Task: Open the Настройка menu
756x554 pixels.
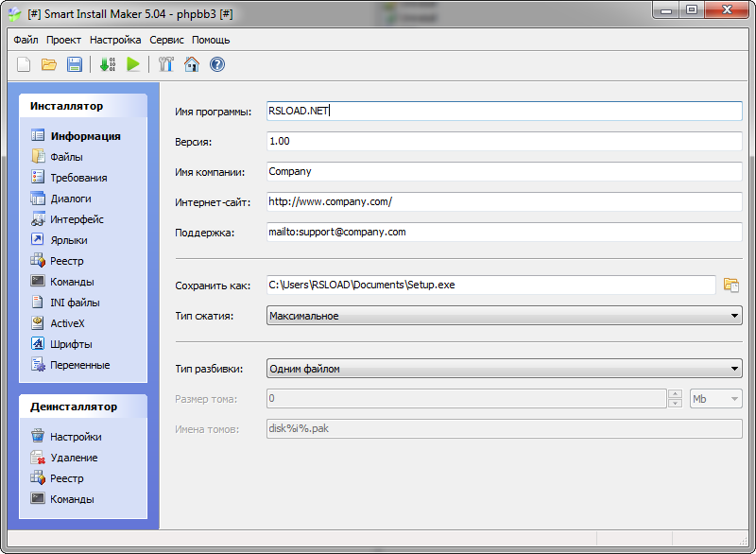Action: [115, 40]
